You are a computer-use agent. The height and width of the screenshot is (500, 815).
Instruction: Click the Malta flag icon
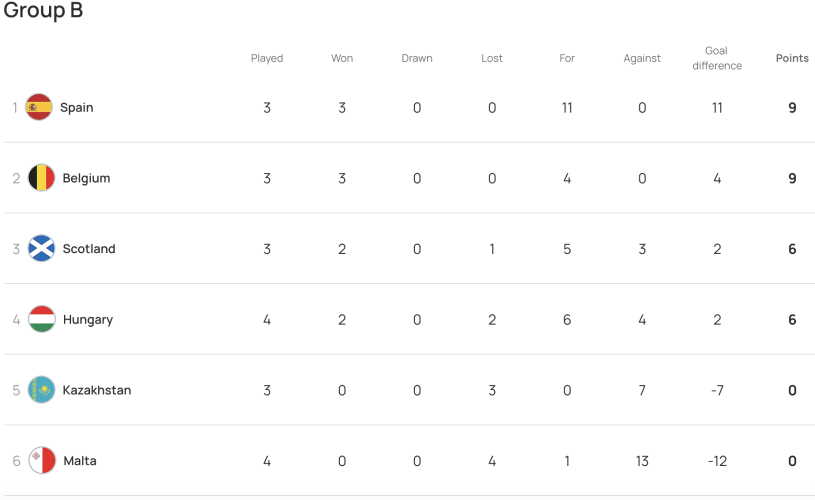point(42,460)
